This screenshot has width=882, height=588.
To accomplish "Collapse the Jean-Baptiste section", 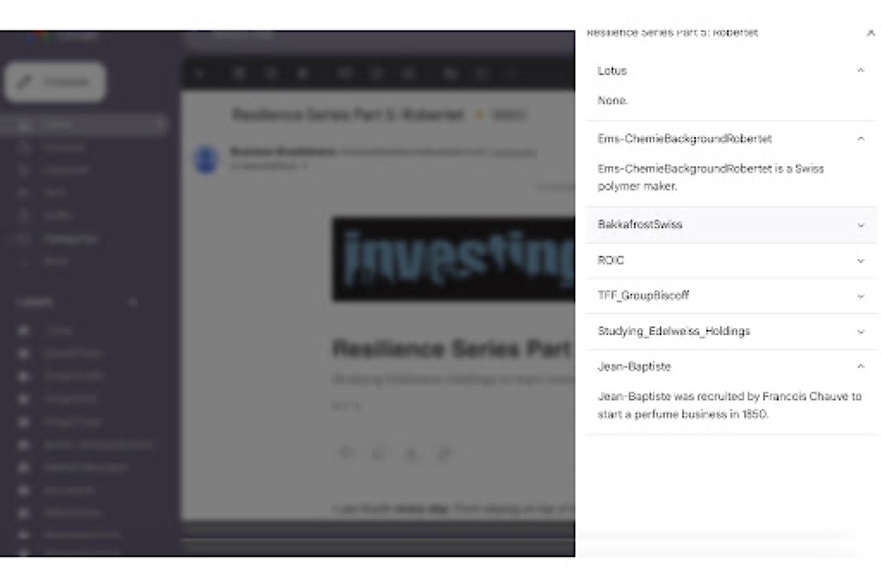I will click(x=860, y=366).
